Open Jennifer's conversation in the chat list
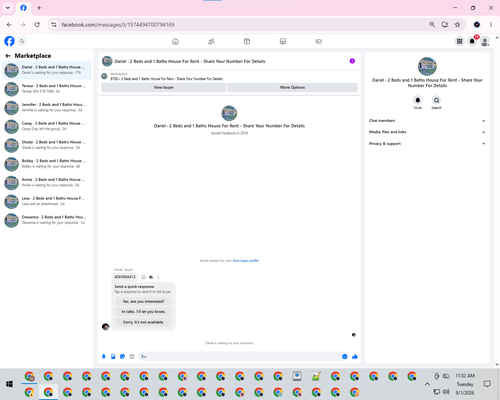 tap(47, 108)
